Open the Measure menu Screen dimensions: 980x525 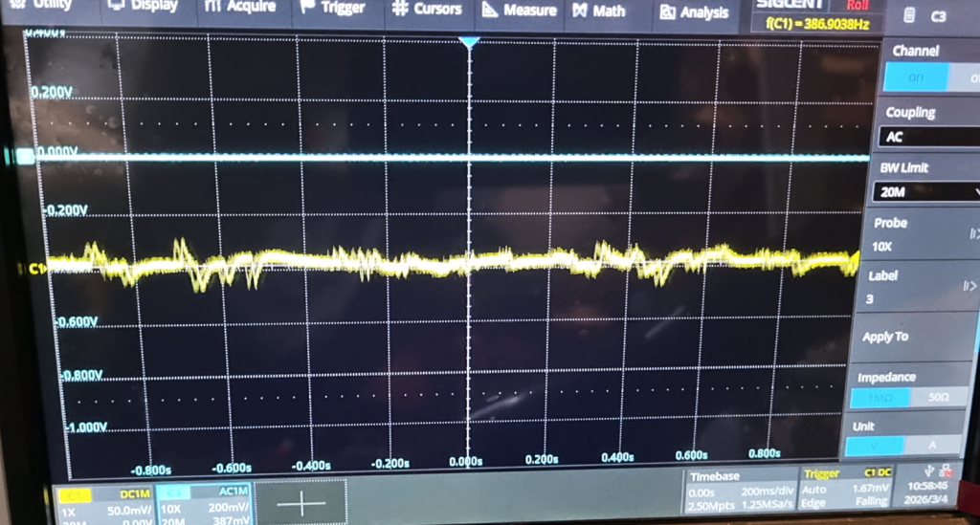[519, 11]
